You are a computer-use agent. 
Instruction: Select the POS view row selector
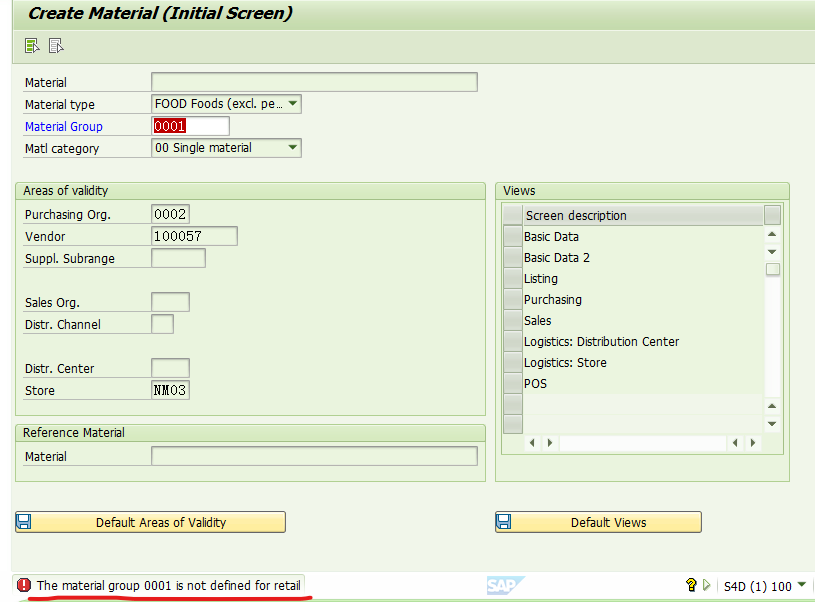(513, 383)
